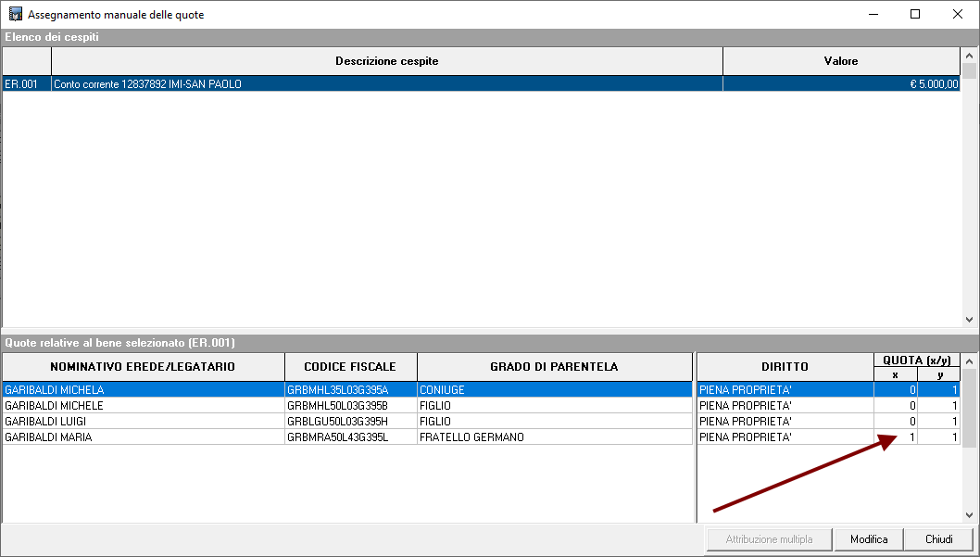
Task: Click the application icon in title bar
Action: pyautogui.click(x=15, y=15)
